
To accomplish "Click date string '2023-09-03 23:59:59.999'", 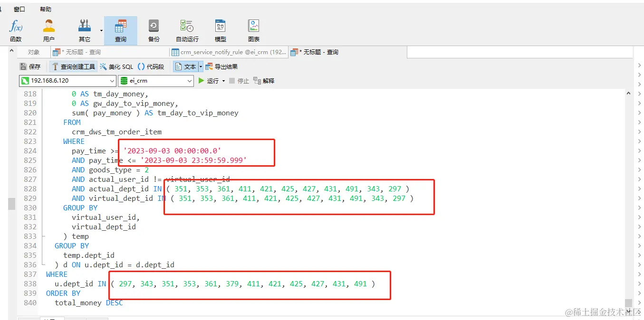I will (193, 160).
